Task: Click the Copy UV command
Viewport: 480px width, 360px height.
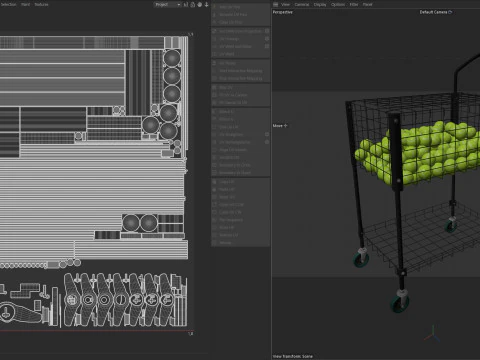Action: [x=241, y=182]
